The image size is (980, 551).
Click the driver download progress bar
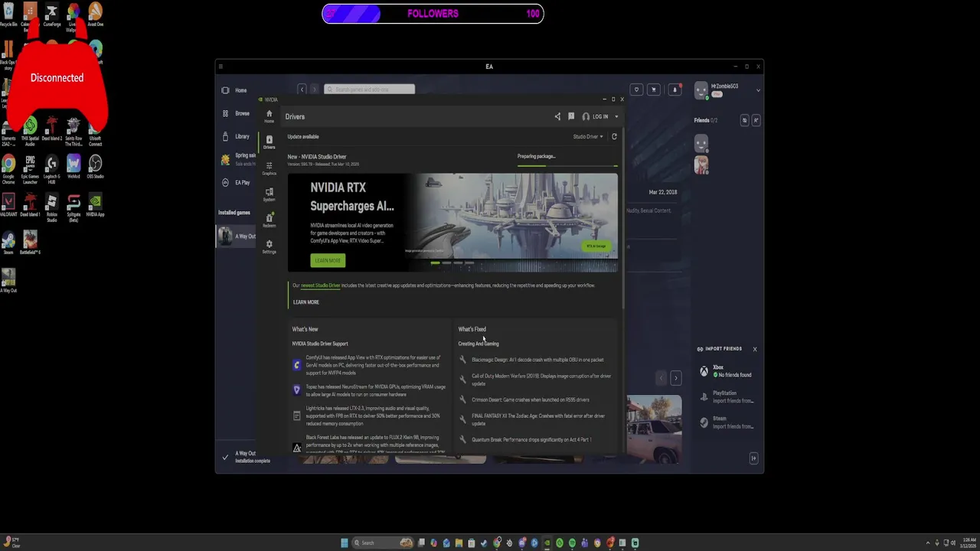(x=567, y=165)
